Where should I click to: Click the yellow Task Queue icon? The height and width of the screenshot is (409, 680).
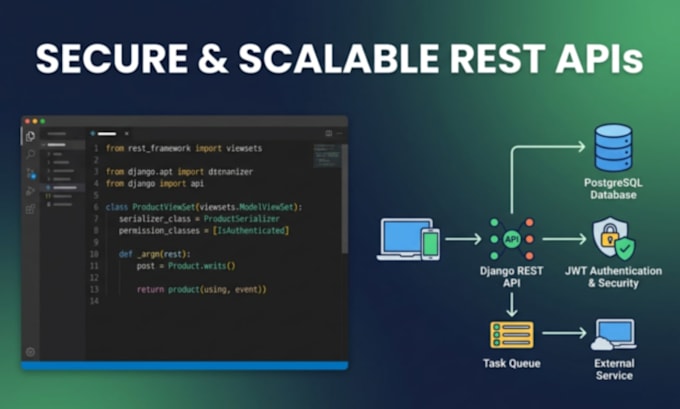click(x=512, y=335)
